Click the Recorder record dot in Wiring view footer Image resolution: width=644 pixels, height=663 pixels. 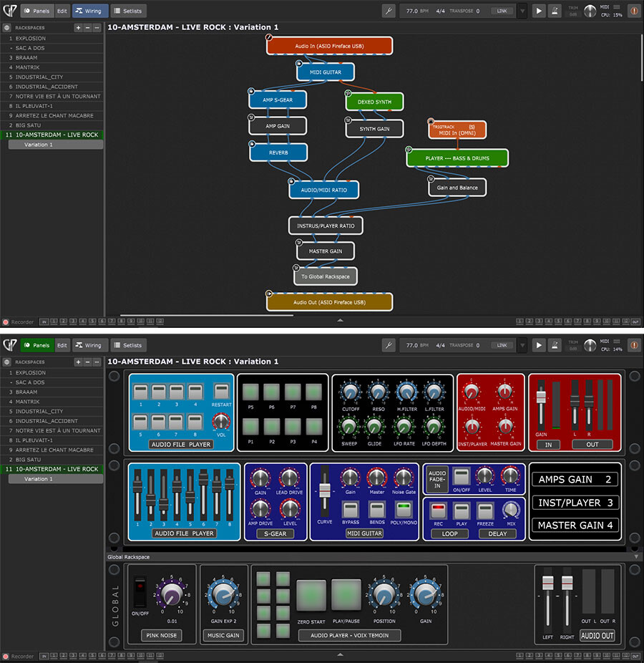[x=6, y=321]
